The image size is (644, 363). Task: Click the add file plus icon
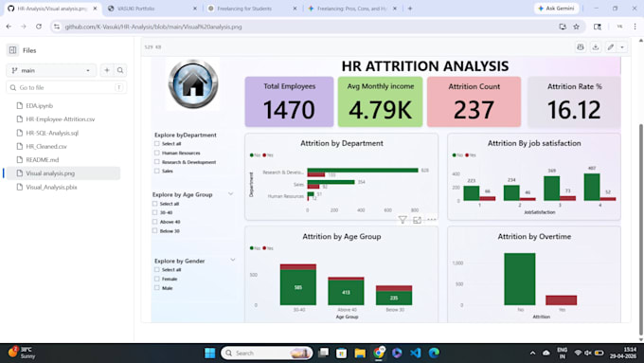(x=107, y=70)
